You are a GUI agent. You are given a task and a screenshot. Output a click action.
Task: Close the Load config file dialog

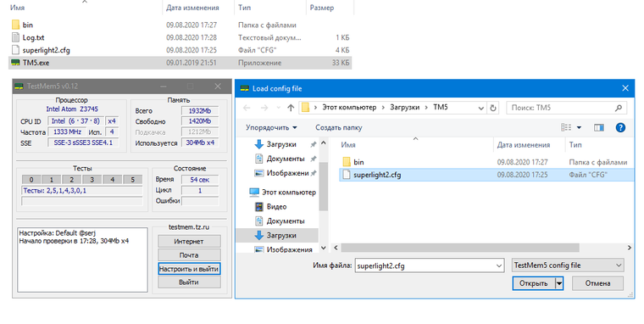click(x=625, y=88)
